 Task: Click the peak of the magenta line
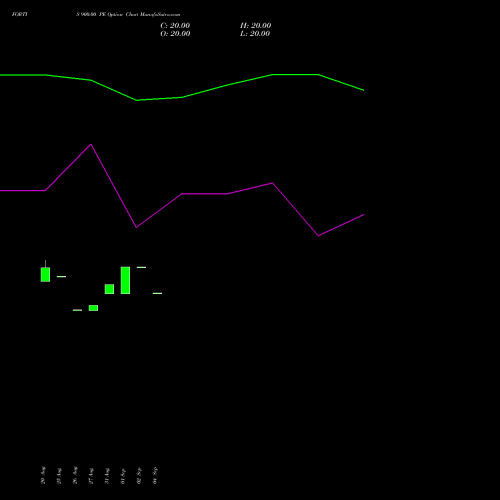(x=91, y=144)
